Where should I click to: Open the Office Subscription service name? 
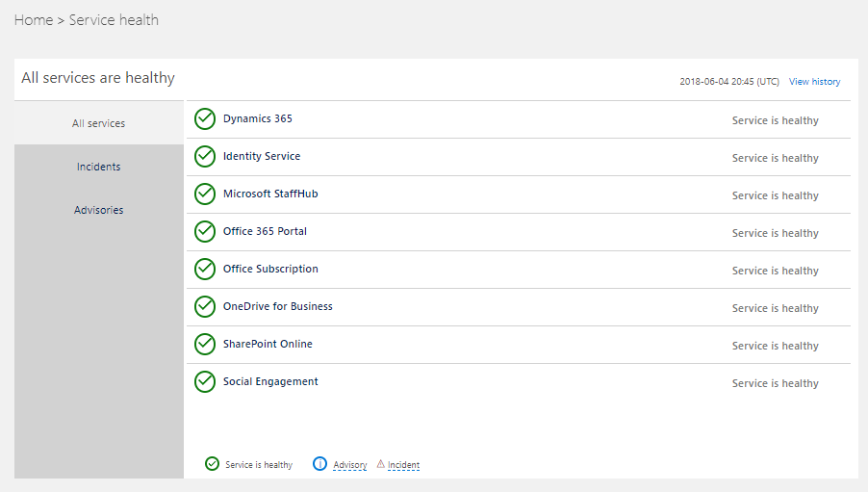[270, 269]
